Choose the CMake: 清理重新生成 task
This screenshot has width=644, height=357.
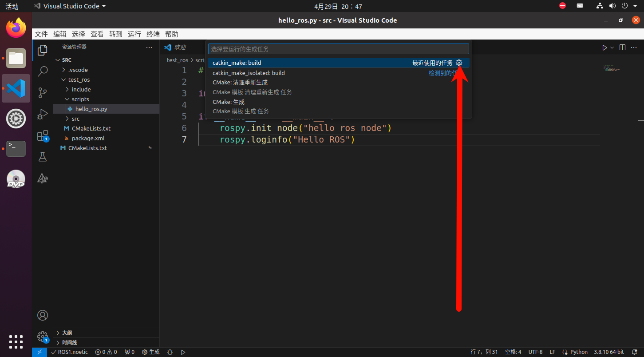point(338,87)
